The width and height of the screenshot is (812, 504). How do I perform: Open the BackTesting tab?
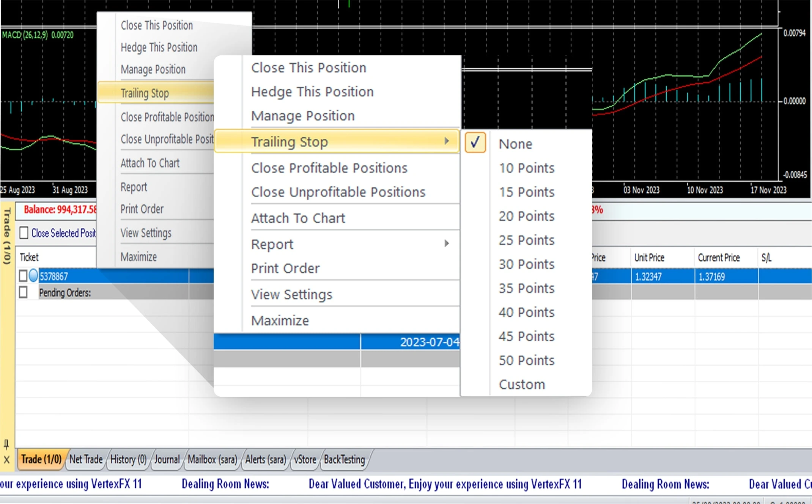[x=345, y=459]
